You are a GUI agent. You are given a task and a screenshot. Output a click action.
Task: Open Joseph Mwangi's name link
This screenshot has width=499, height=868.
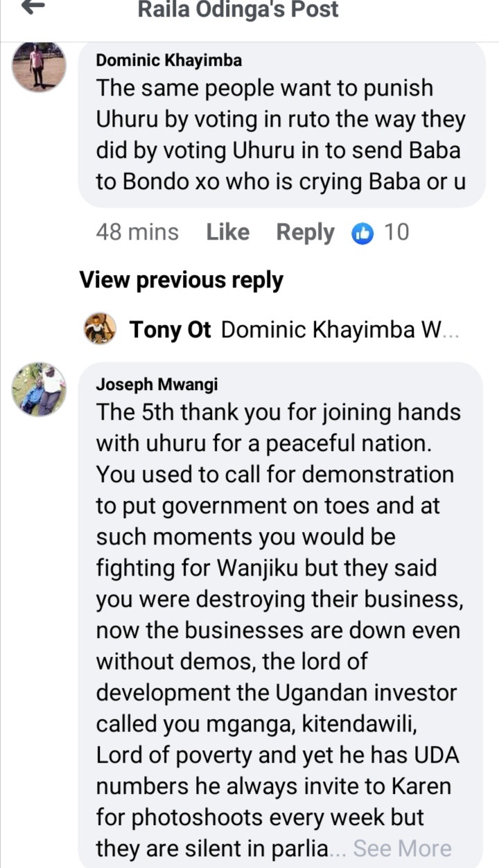[x=157, y=384]
